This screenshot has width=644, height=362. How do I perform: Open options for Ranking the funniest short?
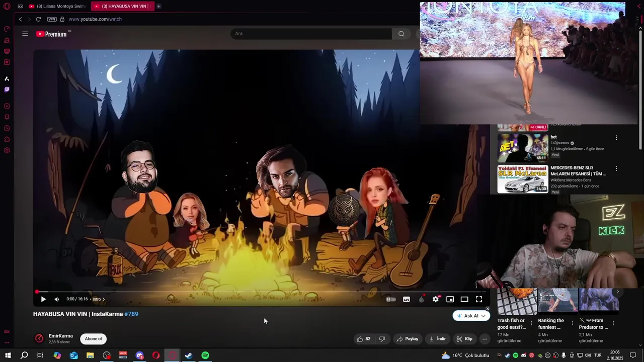pyautogui.click(x=572, y=323)
